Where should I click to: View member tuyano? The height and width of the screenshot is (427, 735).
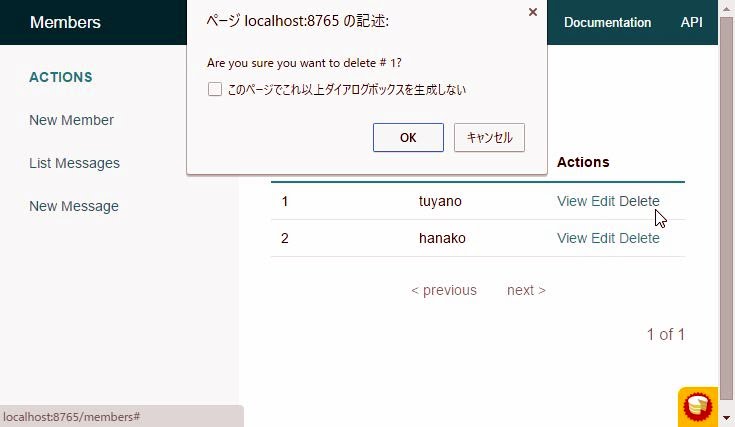(572, 201)
